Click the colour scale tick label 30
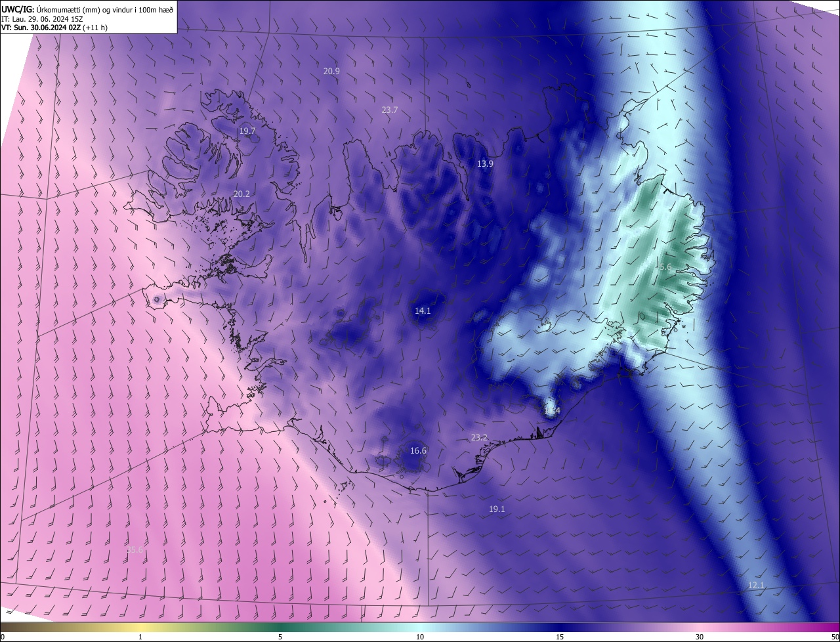Screen dimensions: 840x642 tap(700, 637)
